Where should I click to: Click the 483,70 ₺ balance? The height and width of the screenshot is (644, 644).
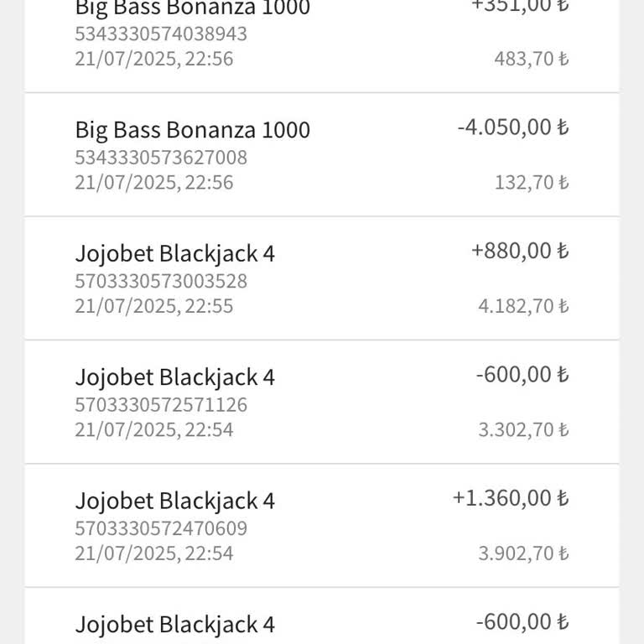pyautogui.click(x=532, y=60)
